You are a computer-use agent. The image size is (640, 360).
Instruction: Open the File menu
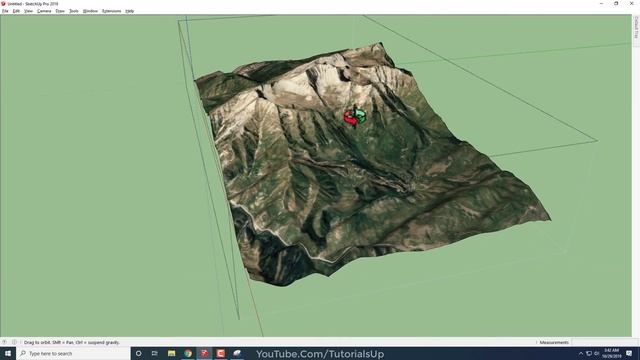tap(5, 11)
